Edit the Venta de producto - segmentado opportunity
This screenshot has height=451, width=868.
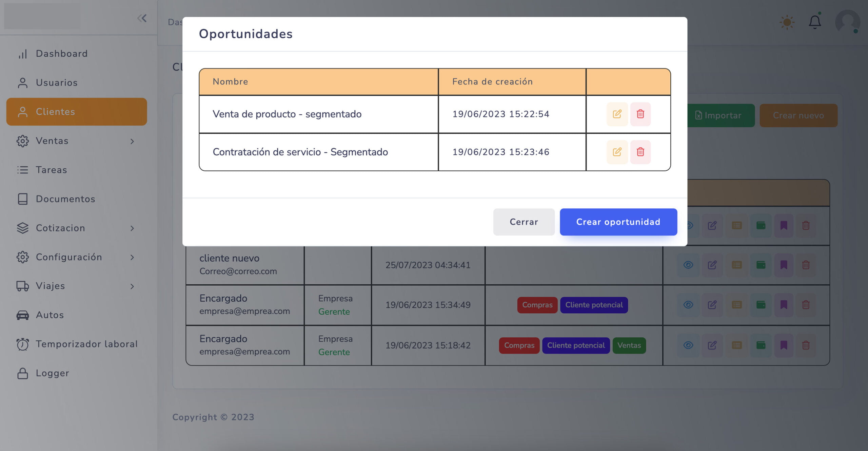coord(617,114)
